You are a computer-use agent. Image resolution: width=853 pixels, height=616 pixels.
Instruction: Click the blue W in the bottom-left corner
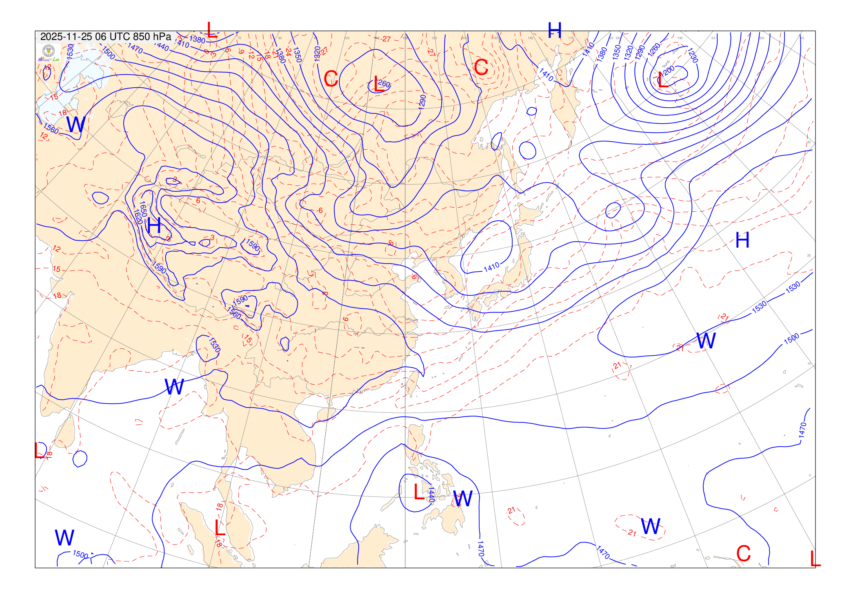point(64,538)
